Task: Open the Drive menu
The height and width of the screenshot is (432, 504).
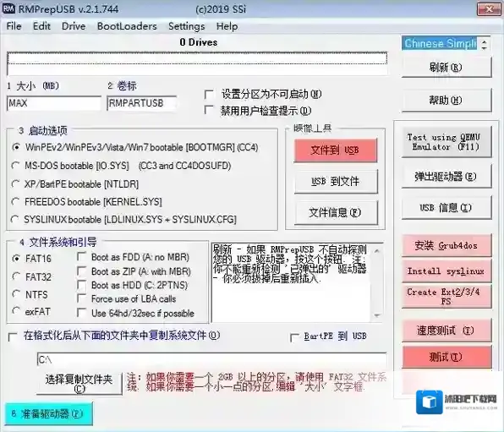Action: 74,26
